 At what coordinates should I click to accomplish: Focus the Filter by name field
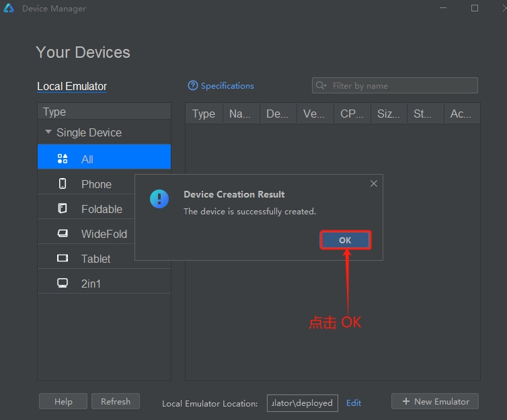pos(395,85)
